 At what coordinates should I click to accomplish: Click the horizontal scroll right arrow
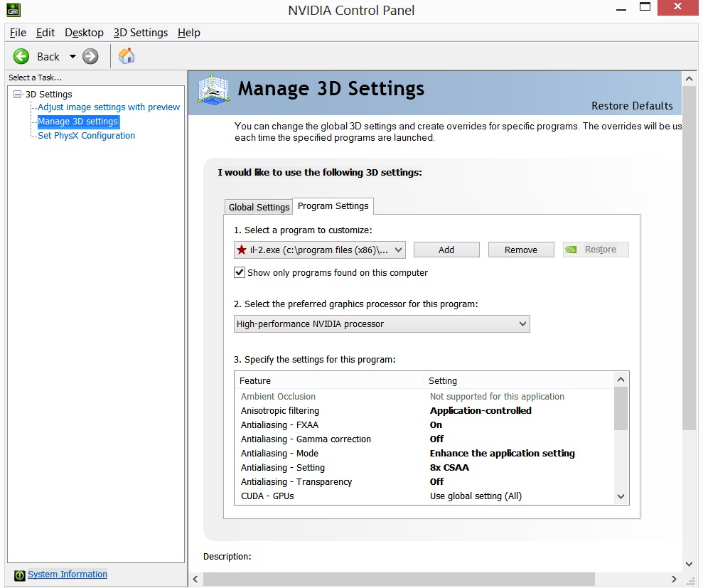coord(674,579)
